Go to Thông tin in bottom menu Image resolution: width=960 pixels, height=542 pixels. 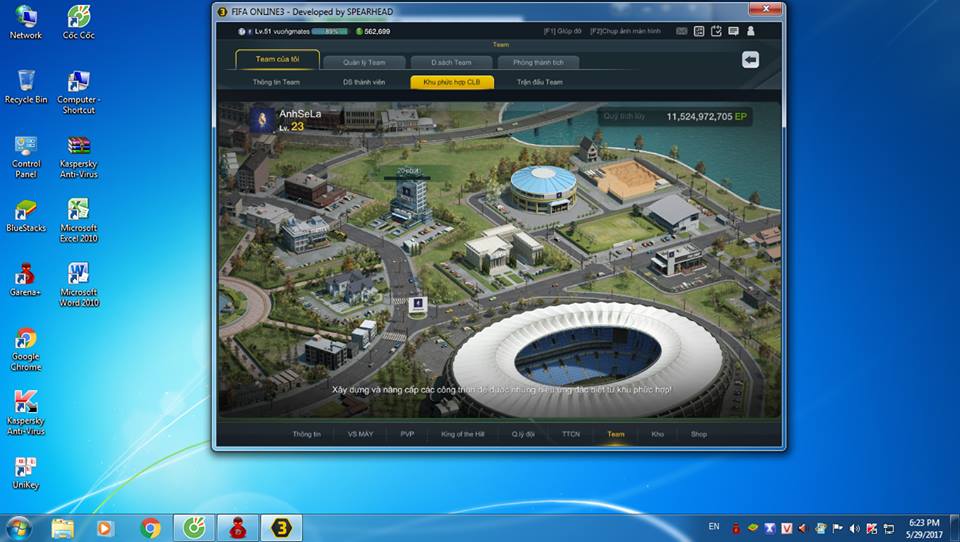[x=307, y=434]
